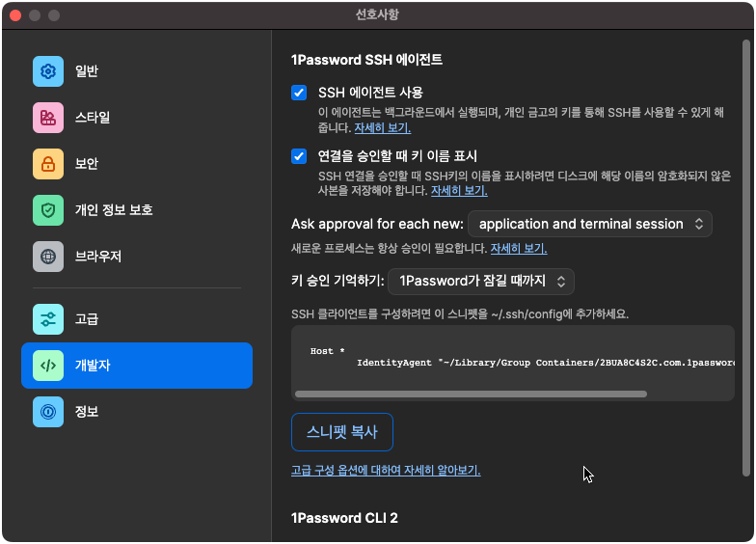
Task: Open the Ask approval for each new dropdown
Action: coord(590,224)
